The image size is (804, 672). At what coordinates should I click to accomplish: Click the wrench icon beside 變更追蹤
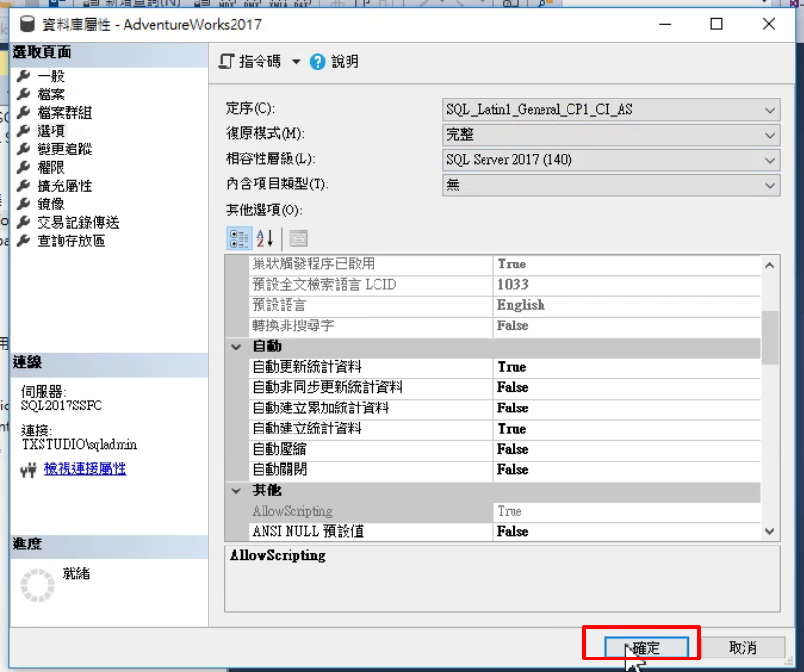click(23, 149)
